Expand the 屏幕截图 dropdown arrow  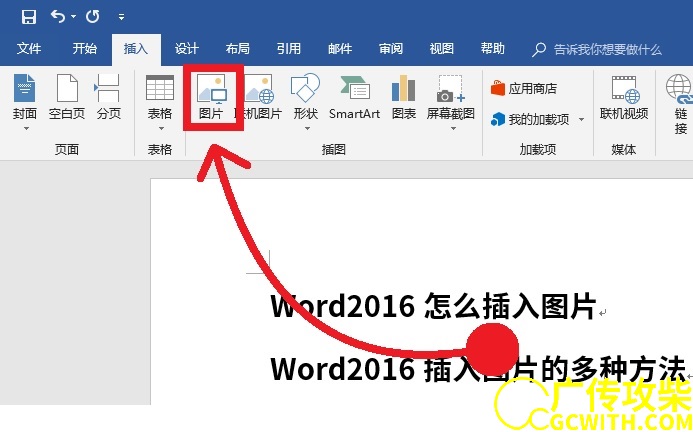point(453,129)
